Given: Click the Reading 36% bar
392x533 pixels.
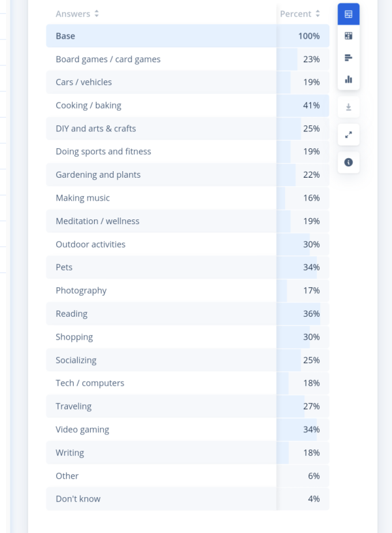Looking at the screenshot, I should pos(299,314).
